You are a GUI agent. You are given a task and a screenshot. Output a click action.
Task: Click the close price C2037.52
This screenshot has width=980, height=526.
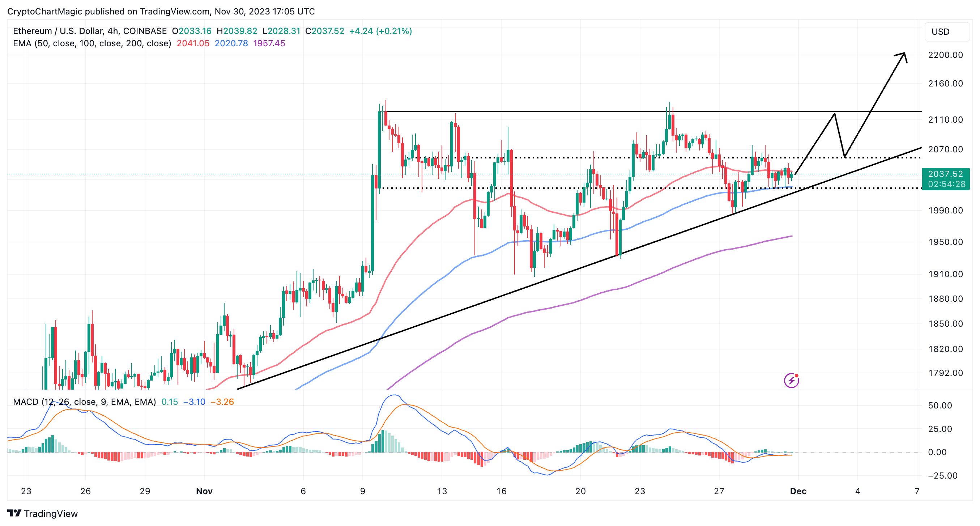[x=325, y=31]
